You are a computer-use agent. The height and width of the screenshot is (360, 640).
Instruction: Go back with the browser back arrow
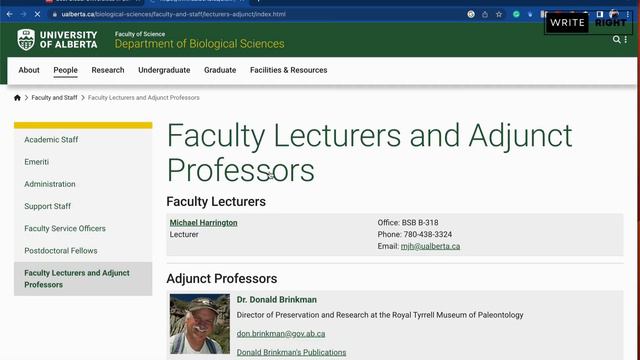[9, 14]
